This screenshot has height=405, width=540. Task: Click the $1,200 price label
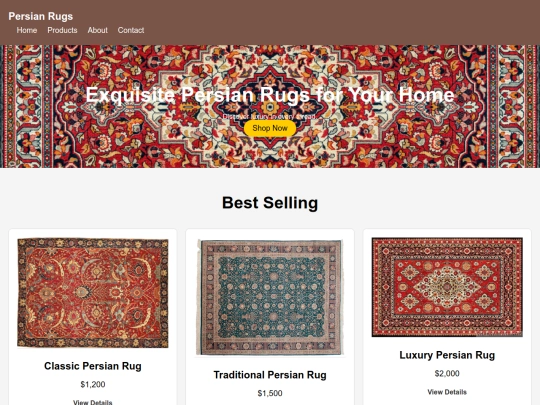pos(93,384)
